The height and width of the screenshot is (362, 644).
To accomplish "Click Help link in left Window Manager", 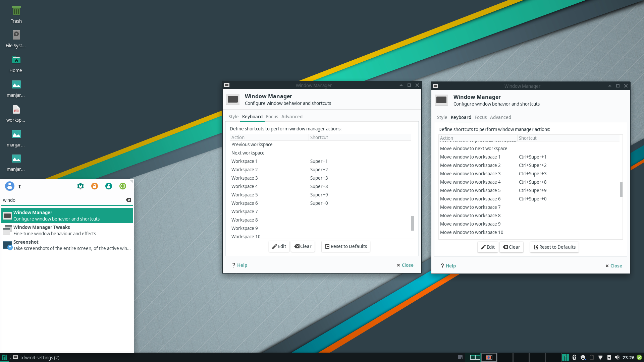I will (x=239, y=265).
